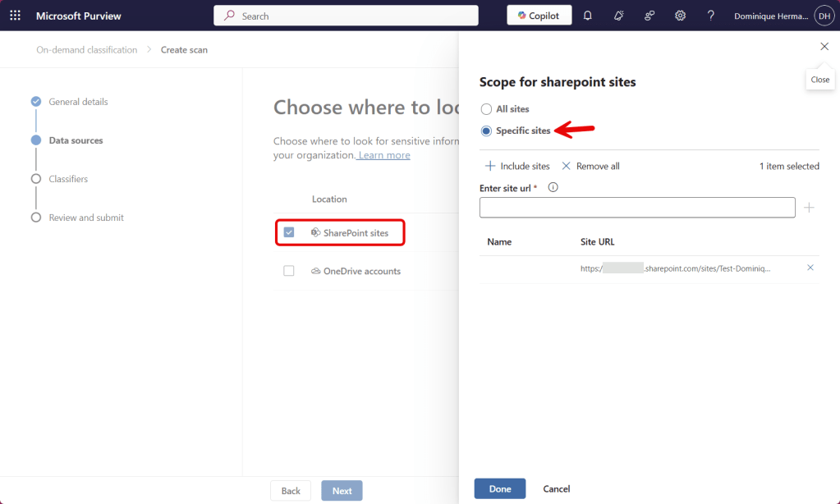
Task: Uncheck the SharePoint sites checkbox
Action: 288,232
